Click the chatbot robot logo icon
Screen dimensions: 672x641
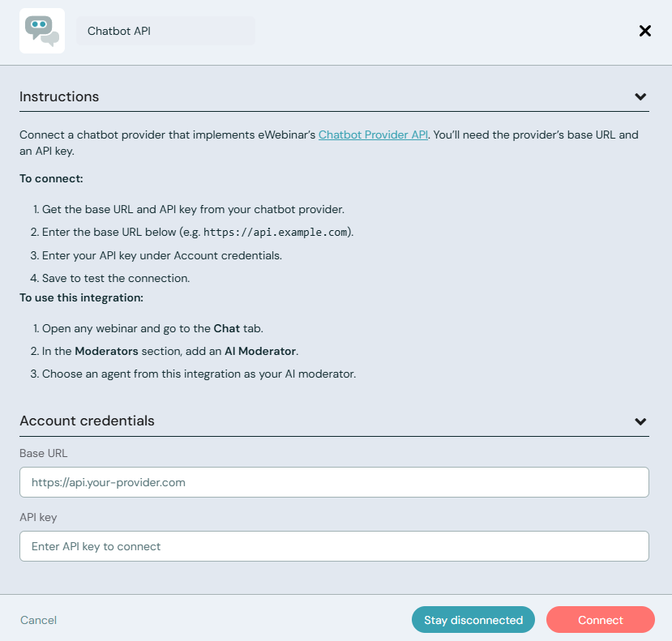[42, 31]
